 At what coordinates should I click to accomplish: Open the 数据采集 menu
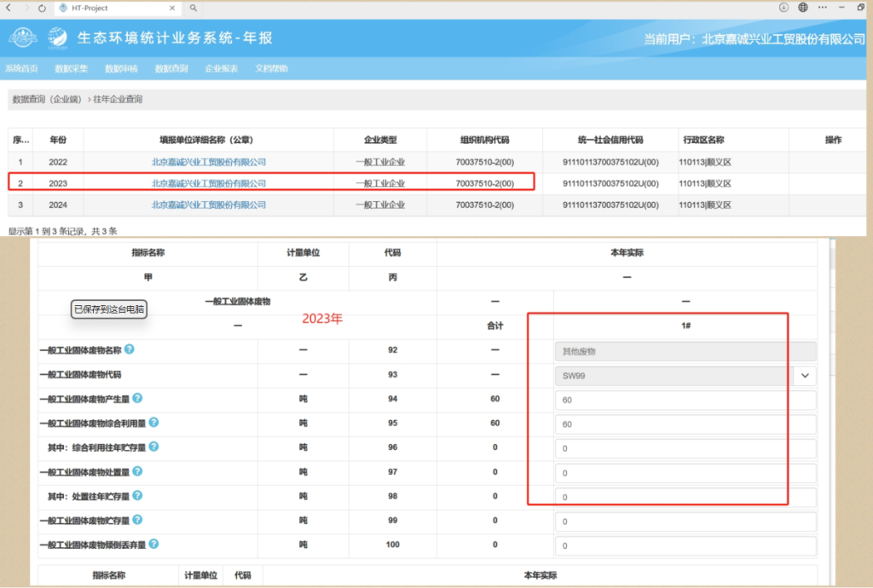71,68
